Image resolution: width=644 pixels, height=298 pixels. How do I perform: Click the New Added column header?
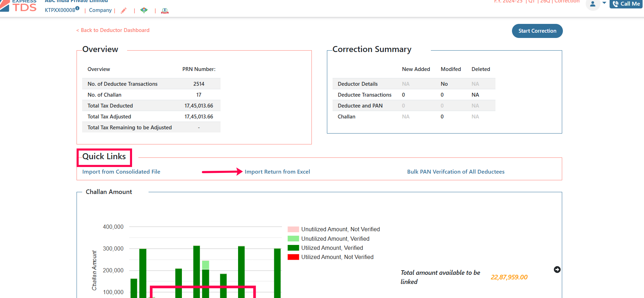pyautogui.click(x=416, y=69)
